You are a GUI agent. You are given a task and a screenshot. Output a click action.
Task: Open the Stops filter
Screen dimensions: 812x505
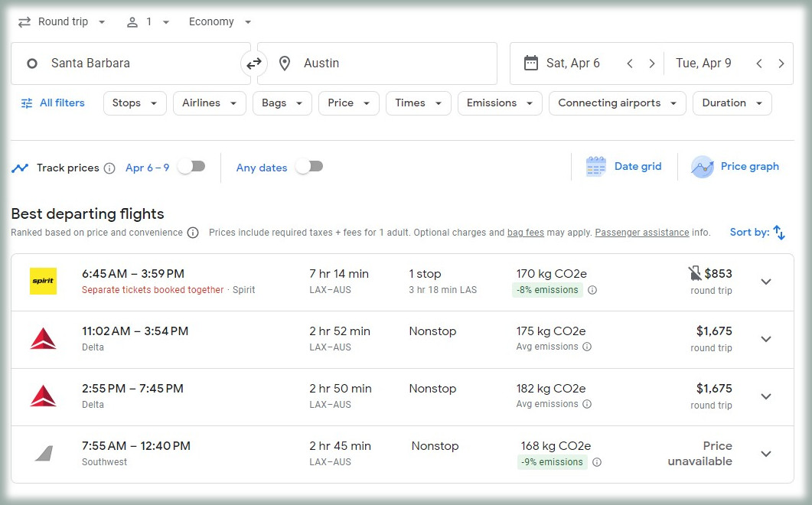[x=135, y=103]
